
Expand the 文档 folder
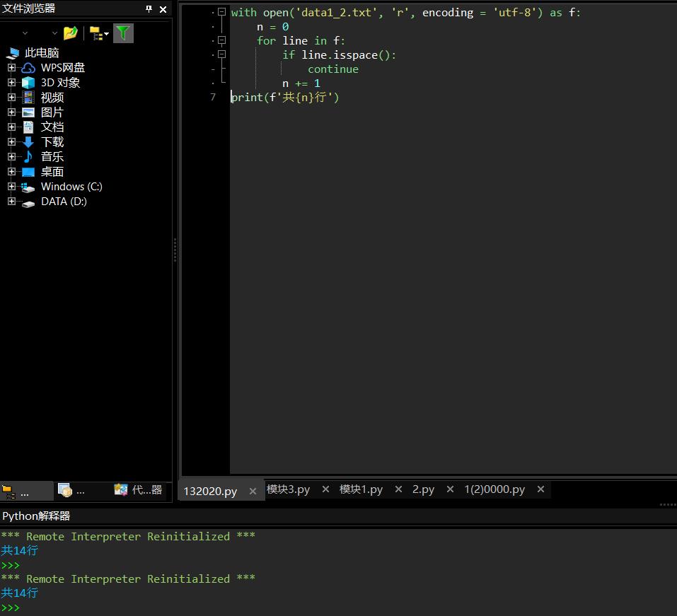click(11, 127)
